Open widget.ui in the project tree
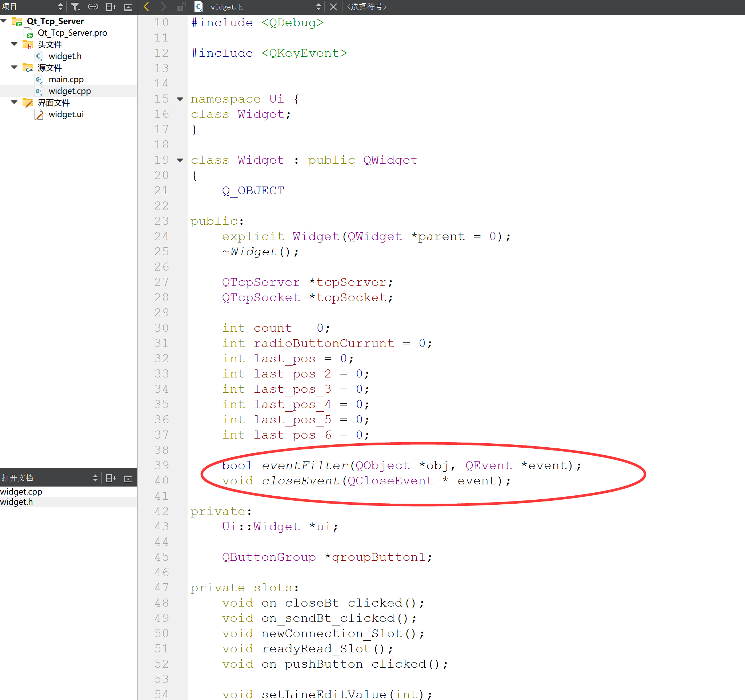 pos(66,114)
